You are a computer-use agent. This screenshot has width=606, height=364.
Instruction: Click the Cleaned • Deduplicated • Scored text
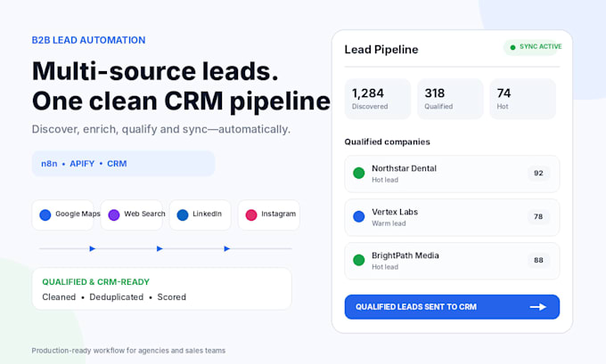click(x=114, y=297)
